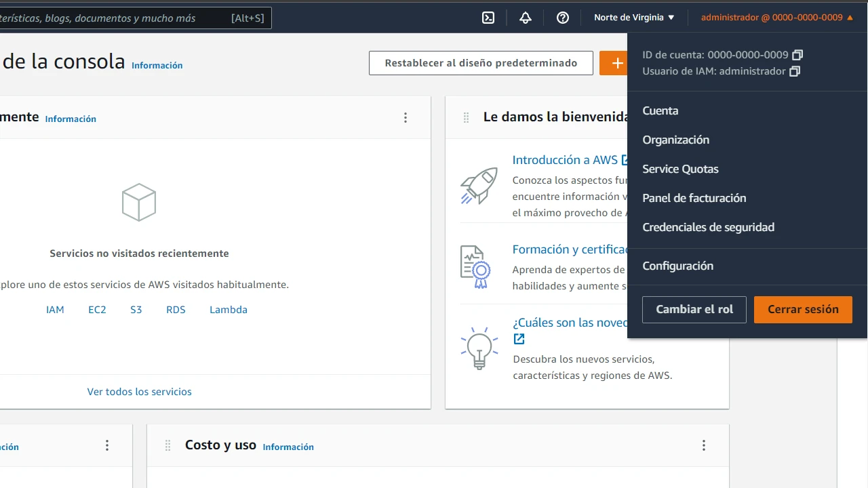Open the Costo y uso widget three-dot menu
This screenshot has width=868, height=488.
pos(704,445)
